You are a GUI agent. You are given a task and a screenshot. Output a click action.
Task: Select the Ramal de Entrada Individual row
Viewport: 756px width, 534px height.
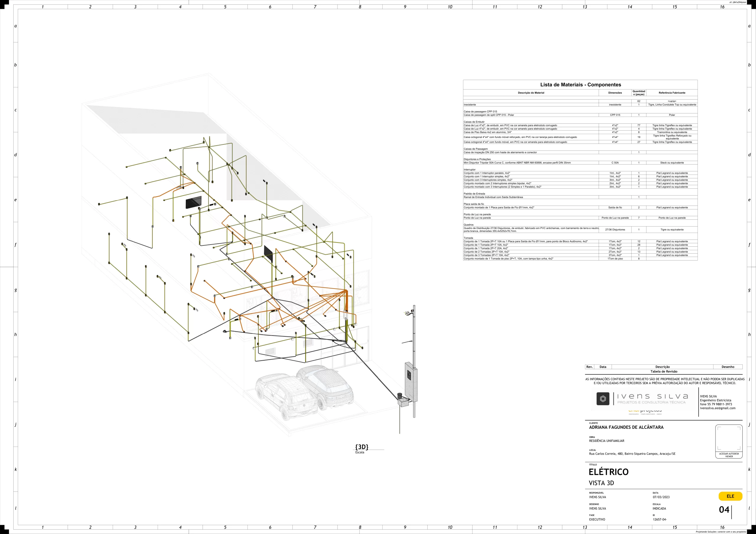(580, 197)
